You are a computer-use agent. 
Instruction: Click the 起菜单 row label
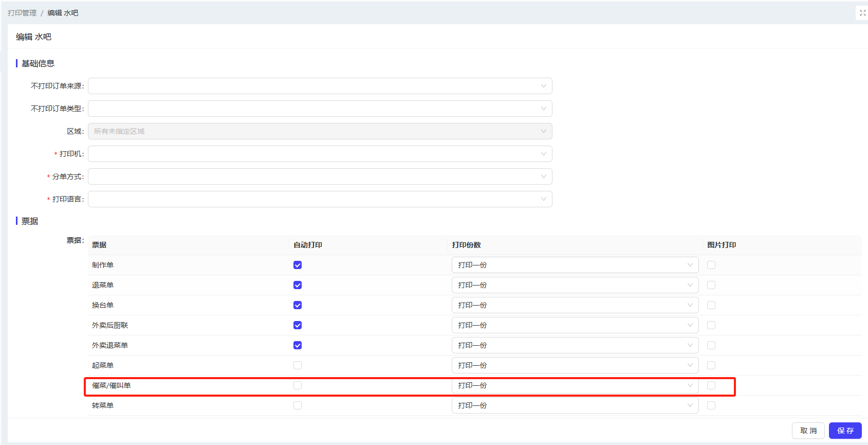point(103,365)
